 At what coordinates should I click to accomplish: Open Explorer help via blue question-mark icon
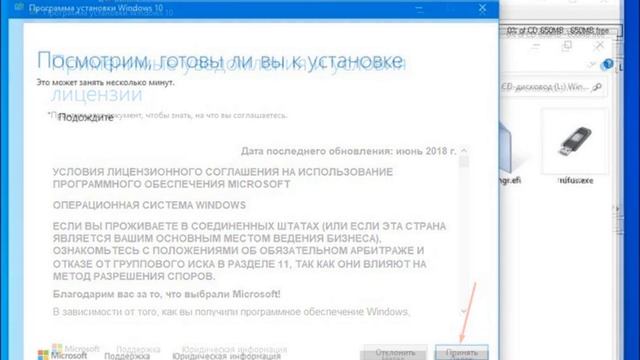click(608, 64)
